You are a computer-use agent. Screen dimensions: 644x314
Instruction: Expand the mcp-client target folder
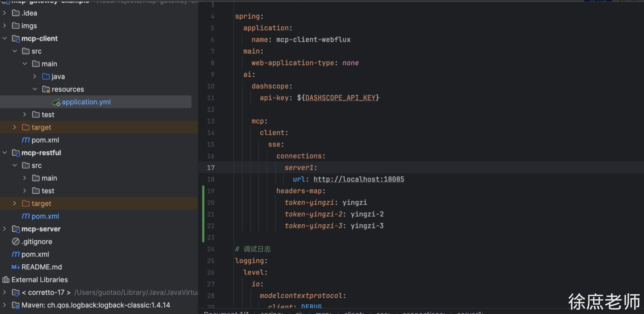click(15, 127)
